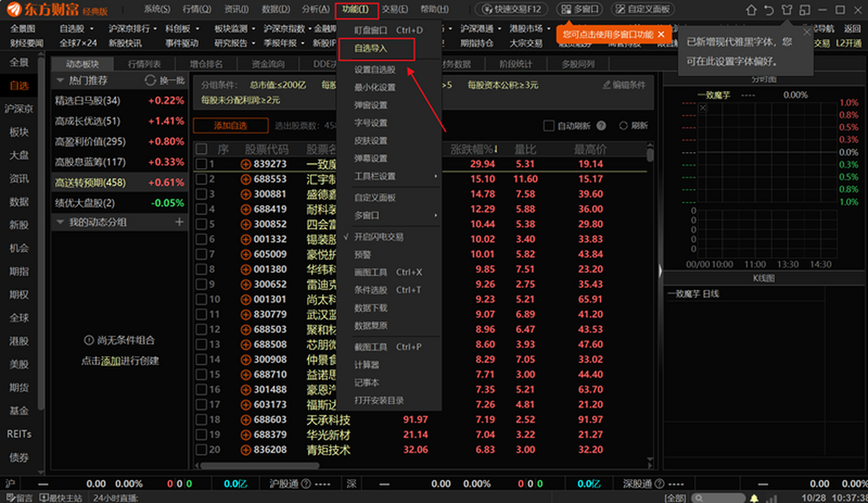The height and width of the screenshot is (503, 868).
Task: Click the 添加 link to create a group
Action: (x=111, y=360)
